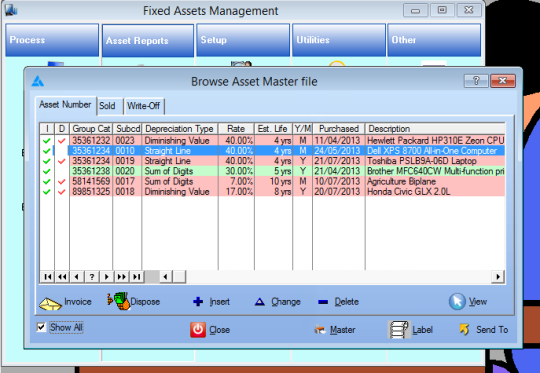Click the Change triangle icon
The image size is (540, 373).
pos(260,302)
